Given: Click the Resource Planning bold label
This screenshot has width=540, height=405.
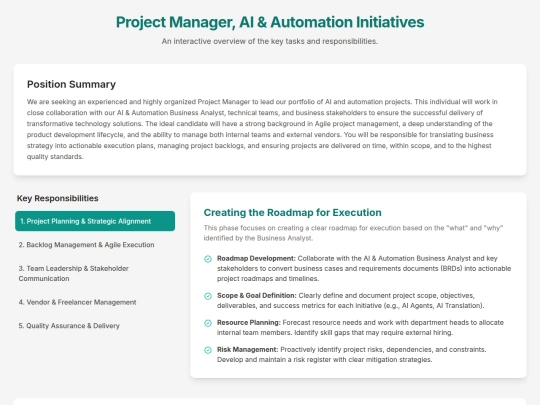Looking at the screenshot, I should coord(249,323).
